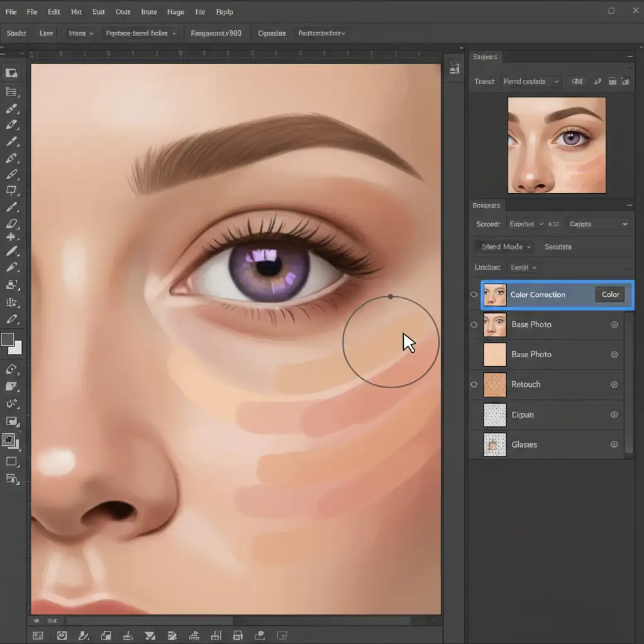Click the plus-shaped healing tool icon
Screen dimensions: 644x644
(11, 237)
